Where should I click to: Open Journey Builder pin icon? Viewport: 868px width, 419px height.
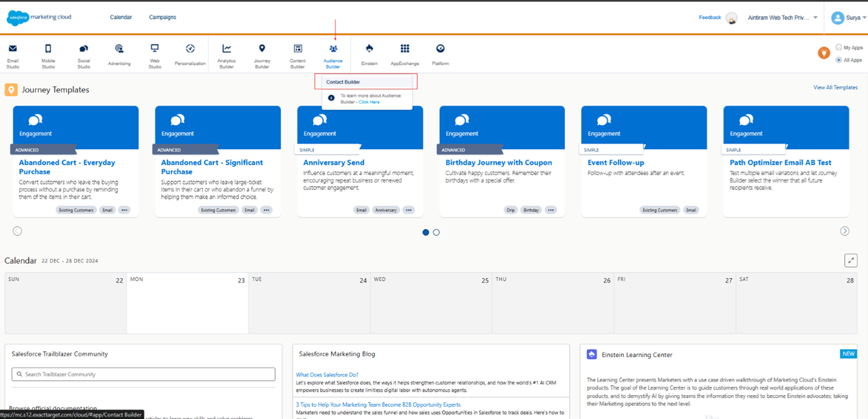[x=262, y=49]
